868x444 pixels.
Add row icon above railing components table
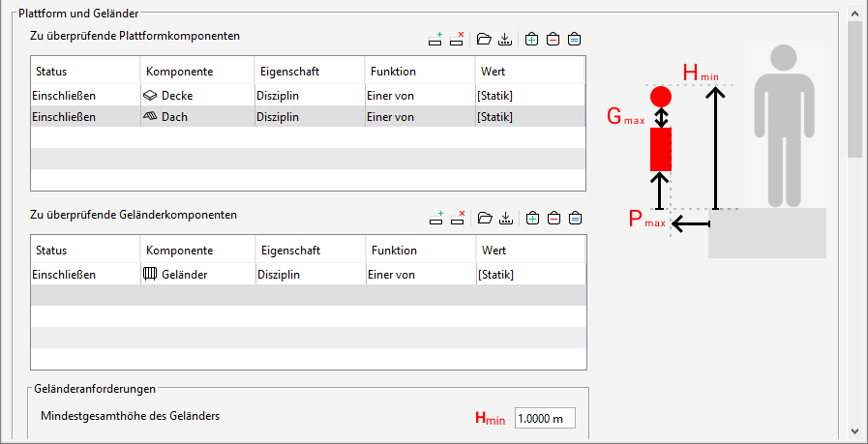(436, 218)
